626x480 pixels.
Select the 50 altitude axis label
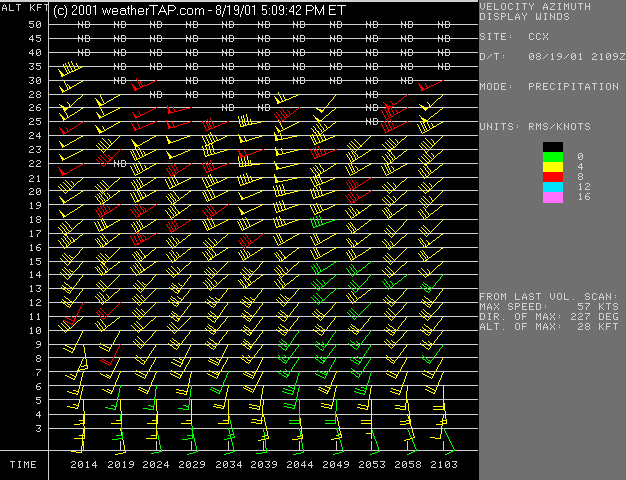click(x=35, y=24)
